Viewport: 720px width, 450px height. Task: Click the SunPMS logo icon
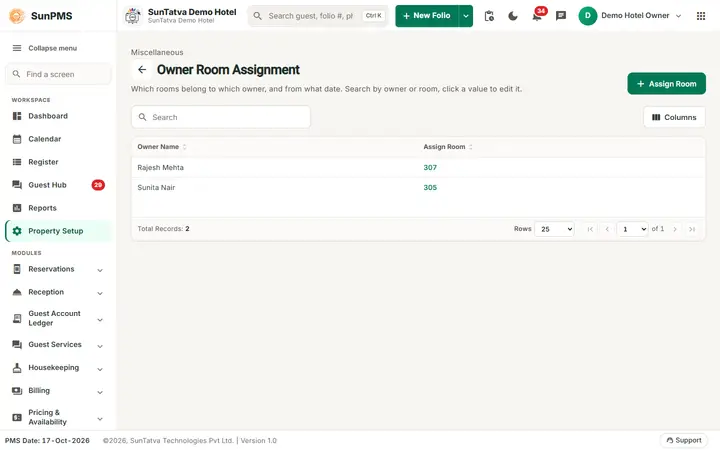coord(17,16)
